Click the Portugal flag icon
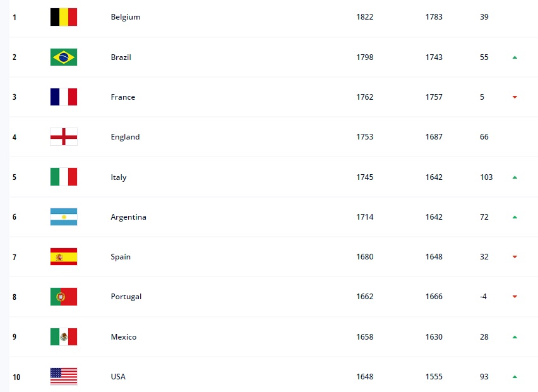 coord(64,297)
